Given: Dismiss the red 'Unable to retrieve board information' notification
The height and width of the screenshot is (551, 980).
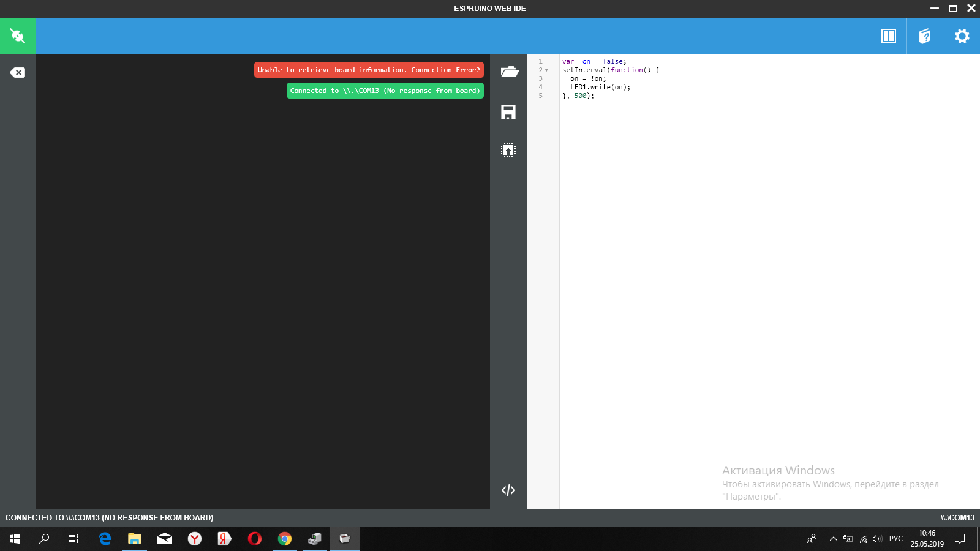Looking at the screenshot, I should 369,70.
